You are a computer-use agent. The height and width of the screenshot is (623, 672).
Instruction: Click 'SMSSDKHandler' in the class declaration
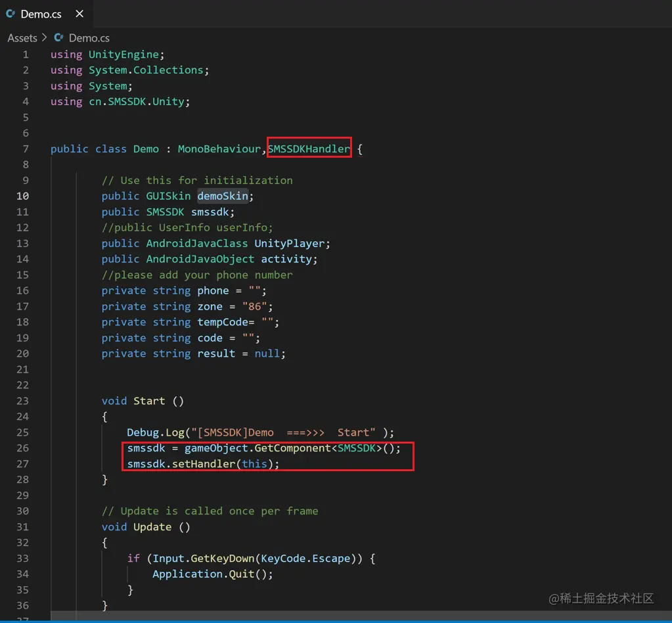309,149
